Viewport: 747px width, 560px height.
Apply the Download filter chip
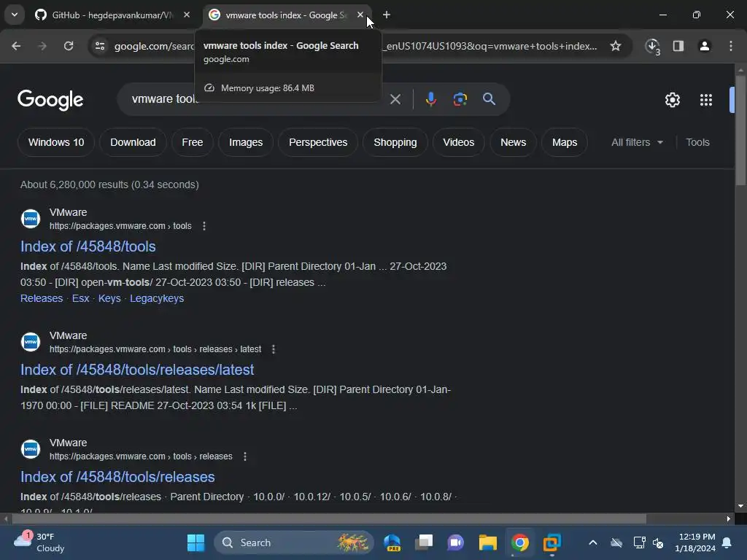[x=133, y=142]
